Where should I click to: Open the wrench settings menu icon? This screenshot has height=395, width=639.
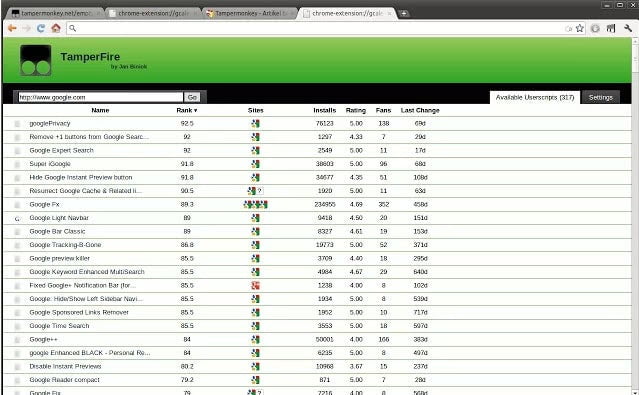pos(628,28)
